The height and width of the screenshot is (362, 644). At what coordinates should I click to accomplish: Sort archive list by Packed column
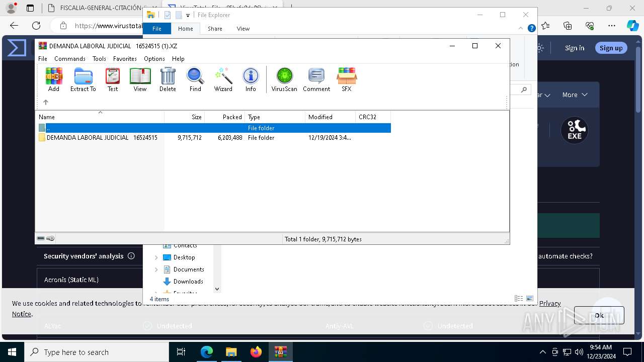[x=225, y=117]
